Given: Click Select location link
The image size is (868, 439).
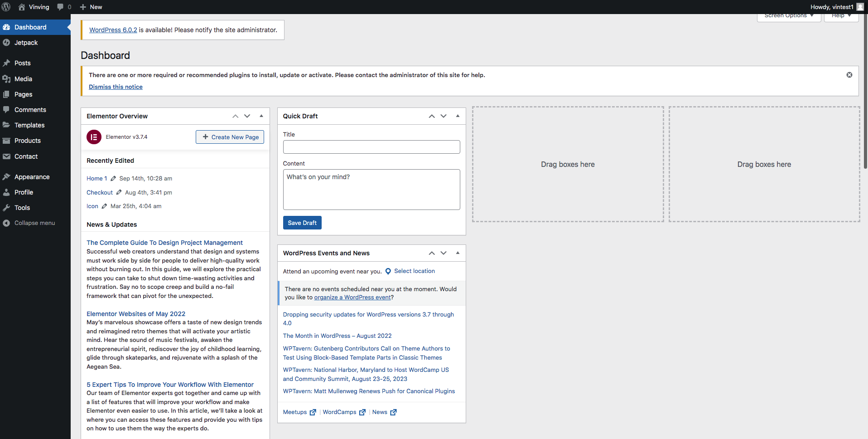Looking at the screenshot, I should pos(415,271).
